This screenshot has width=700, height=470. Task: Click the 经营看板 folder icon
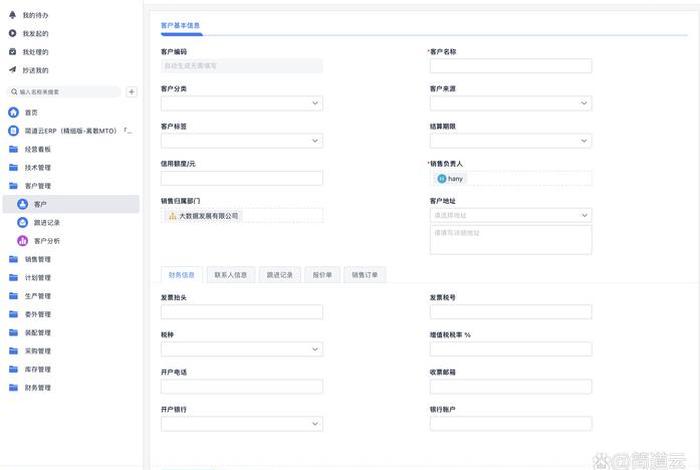pyautogui.click(x=13, y=149)
